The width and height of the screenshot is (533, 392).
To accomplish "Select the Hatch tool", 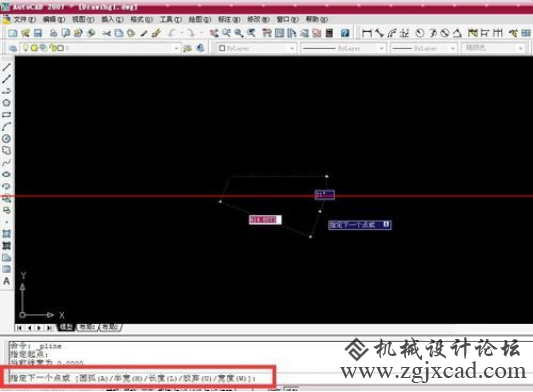I will 6,234.
